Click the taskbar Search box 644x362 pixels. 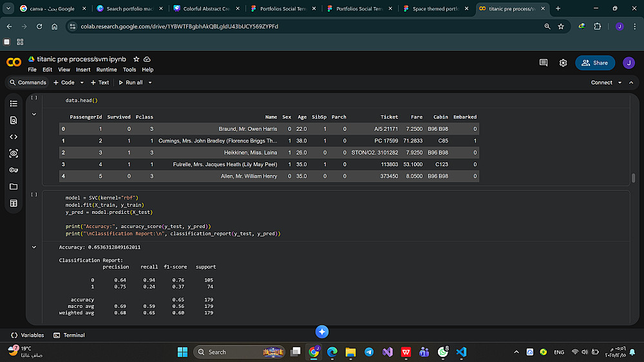[x=239, y=352]
